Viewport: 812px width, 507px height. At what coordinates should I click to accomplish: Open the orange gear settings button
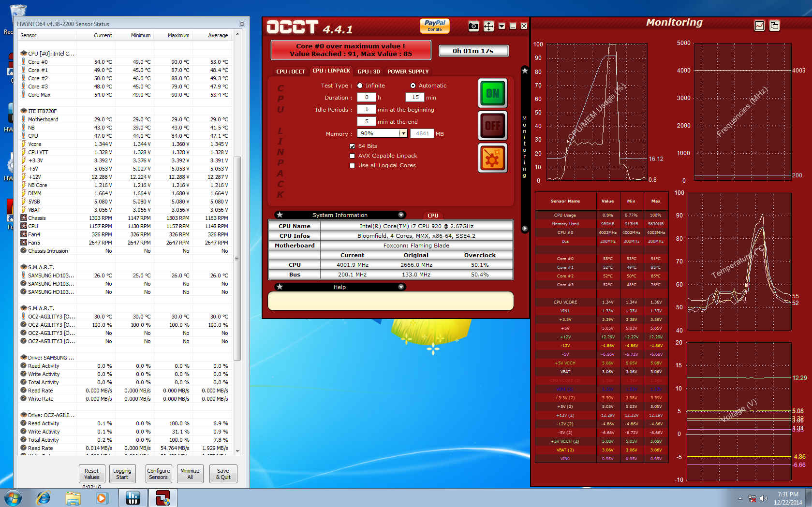(x=492, y=158)
